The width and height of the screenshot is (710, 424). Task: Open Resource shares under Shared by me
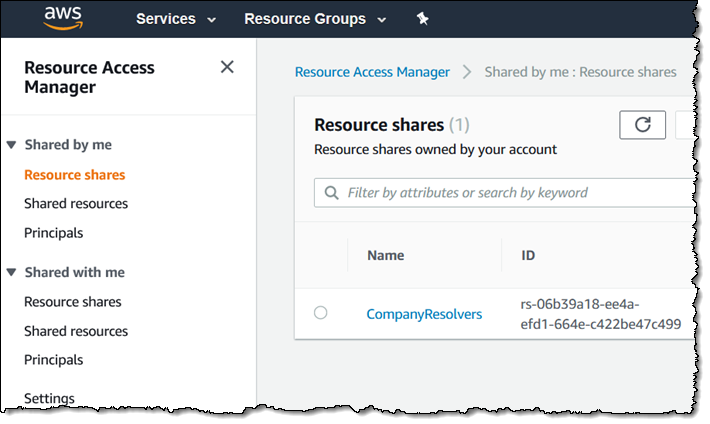point(75,175)
